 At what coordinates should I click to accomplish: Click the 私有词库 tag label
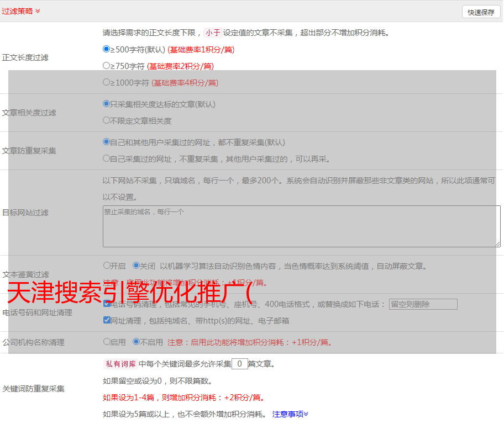[119, 364]
